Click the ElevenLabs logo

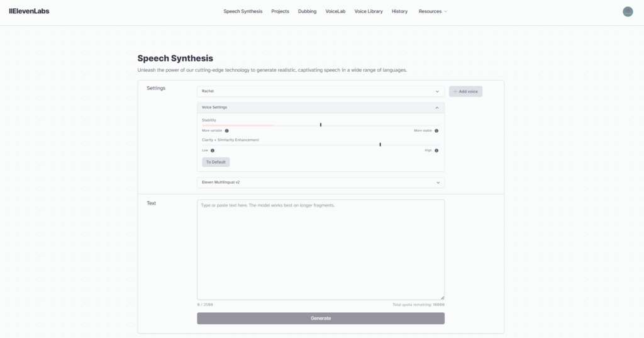click(29, 11)
